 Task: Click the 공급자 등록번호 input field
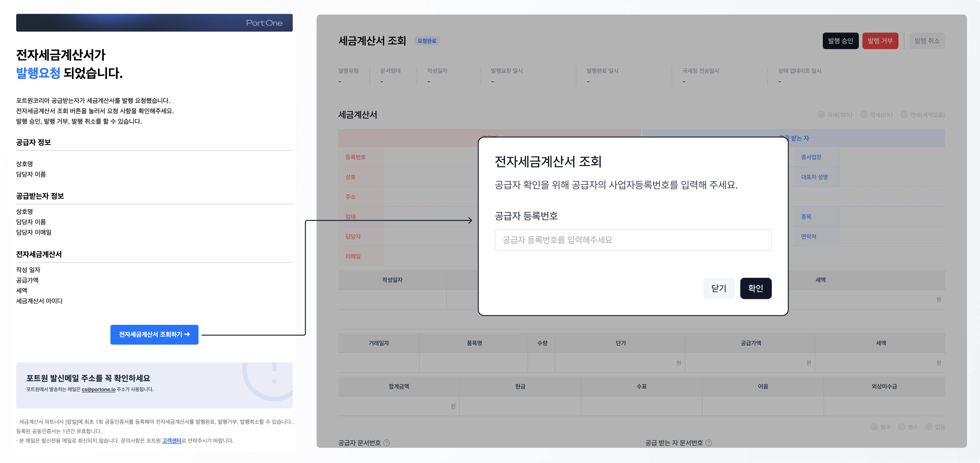(x=633, y=240)
